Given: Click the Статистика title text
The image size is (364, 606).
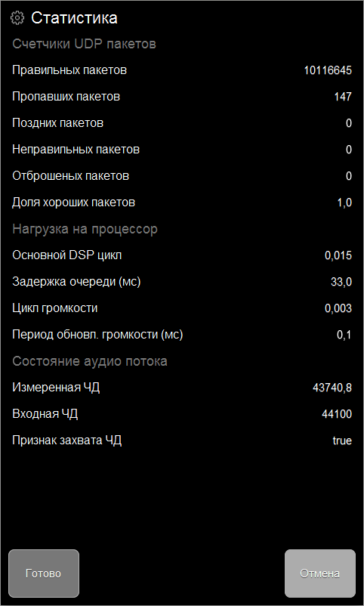Looking at the screenshot, I should point(74,18).
